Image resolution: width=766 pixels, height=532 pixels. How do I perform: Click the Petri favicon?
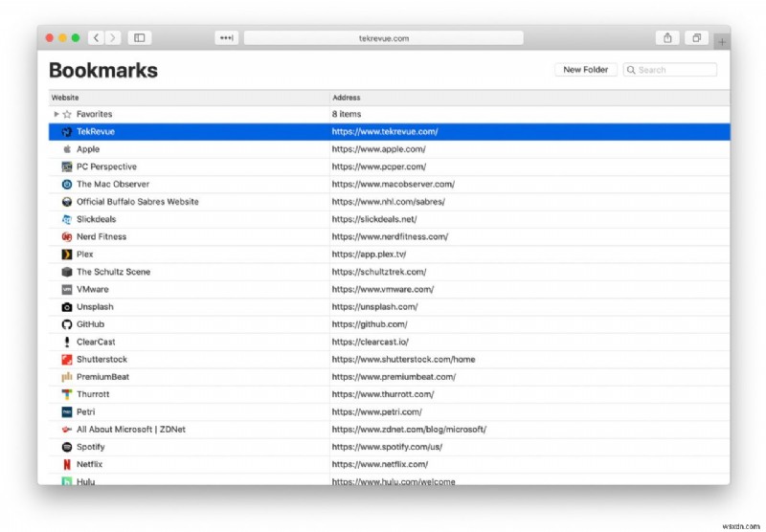coord(67,412)
